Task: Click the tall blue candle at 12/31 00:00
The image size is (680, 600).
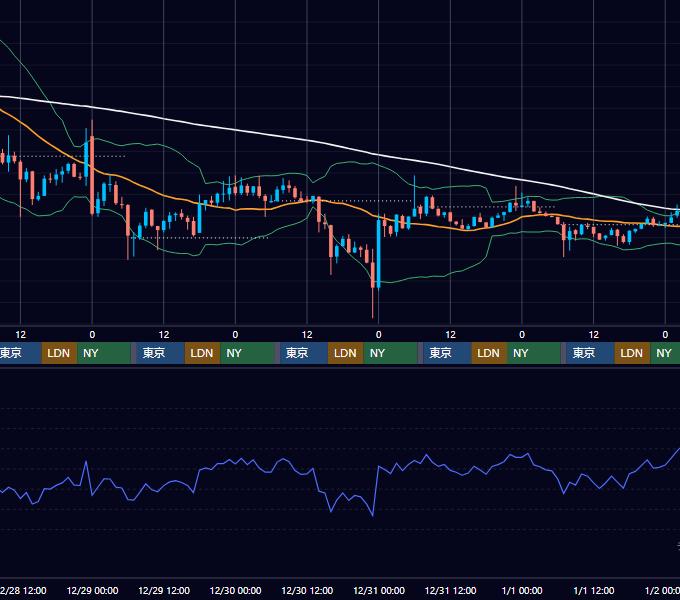Action: coord(379,254)
